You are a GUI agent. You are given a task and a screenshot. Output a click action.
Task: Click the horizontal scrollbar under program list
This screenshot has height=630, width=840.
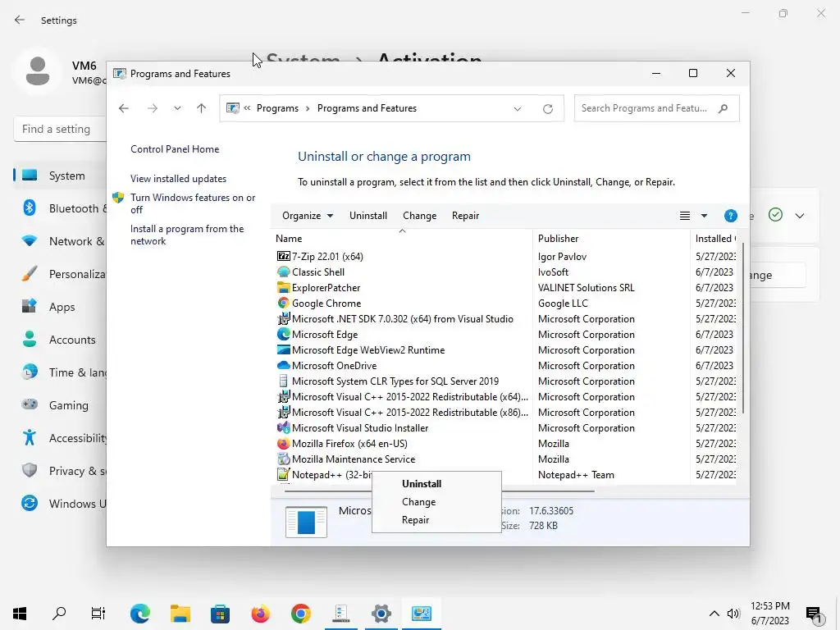(440, 491)
